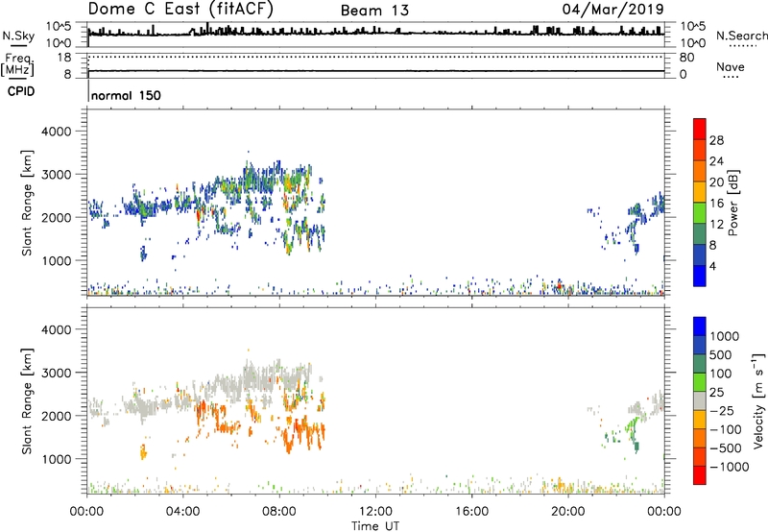The image size is (768, 532).
Task: Click the "4000" tick on power panel axis
Action: point(56,132)
